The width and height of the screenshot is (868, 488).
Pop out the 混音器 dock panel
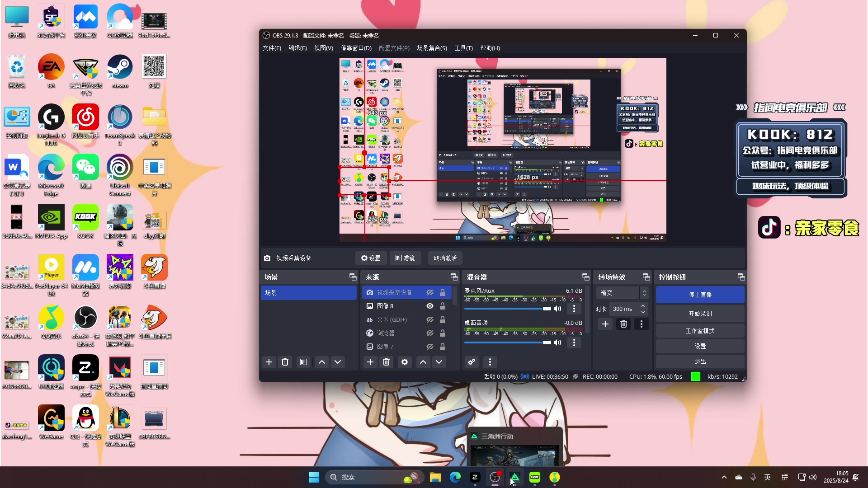tap(585, 277)
